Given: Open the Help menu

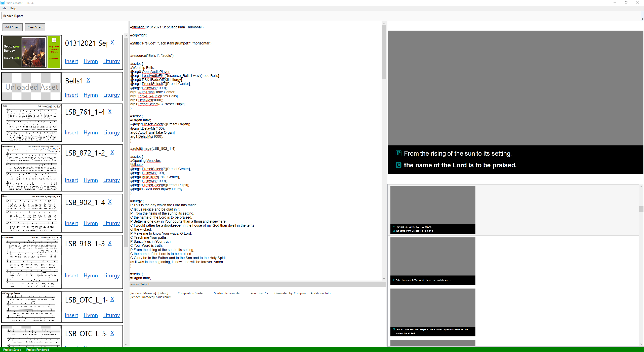Looking at the screenshot, I should pos(13,8).
